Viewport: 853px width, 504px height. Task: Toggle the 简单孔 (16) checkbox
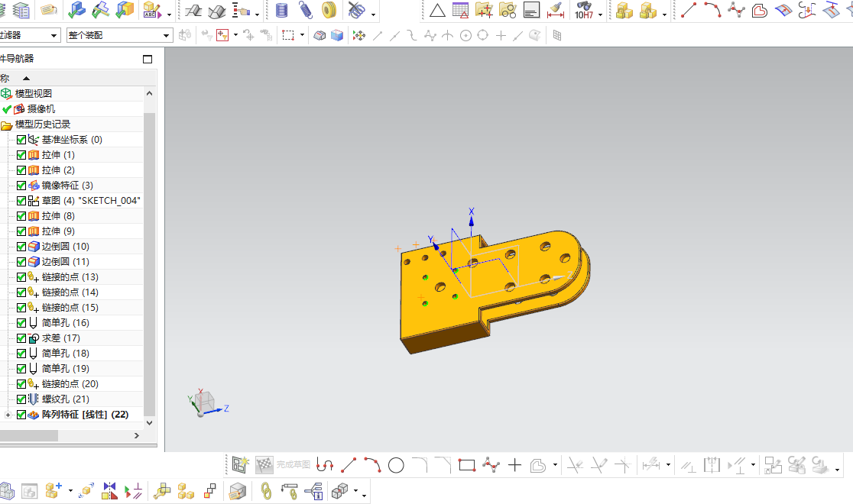21,323
